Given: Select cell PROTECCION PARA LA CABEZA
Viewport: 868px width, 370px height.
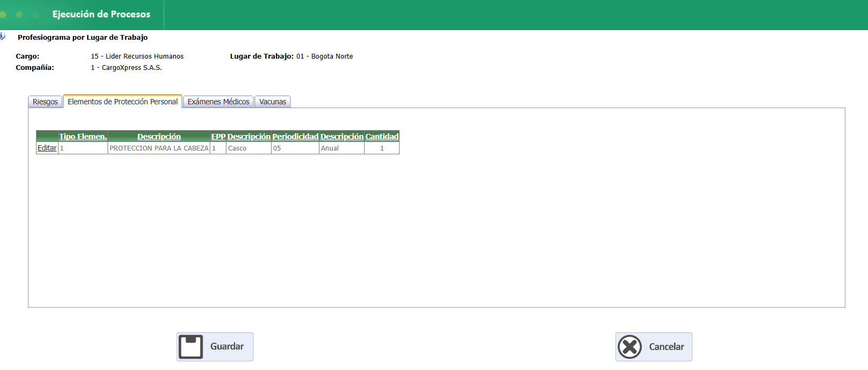Looking at the screenshot, I should click(159, 148).
